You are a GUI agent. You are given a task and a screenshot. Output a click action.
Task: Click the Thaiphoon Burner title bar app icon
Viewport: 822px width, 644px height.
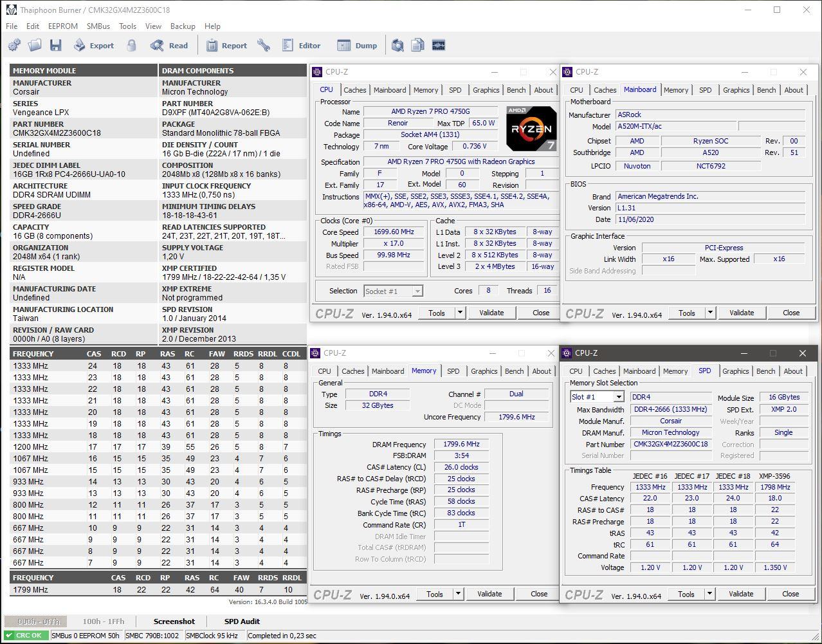tap(10, 10)
